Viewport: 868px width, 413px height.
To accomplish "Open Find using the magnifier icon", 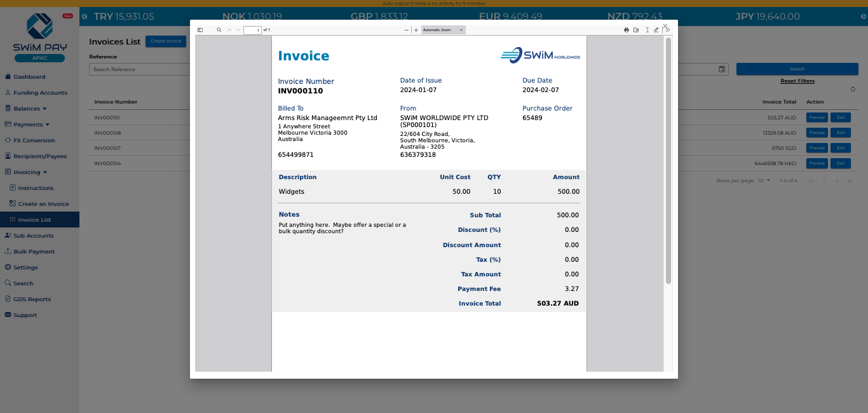I will [x=219, y=29].
